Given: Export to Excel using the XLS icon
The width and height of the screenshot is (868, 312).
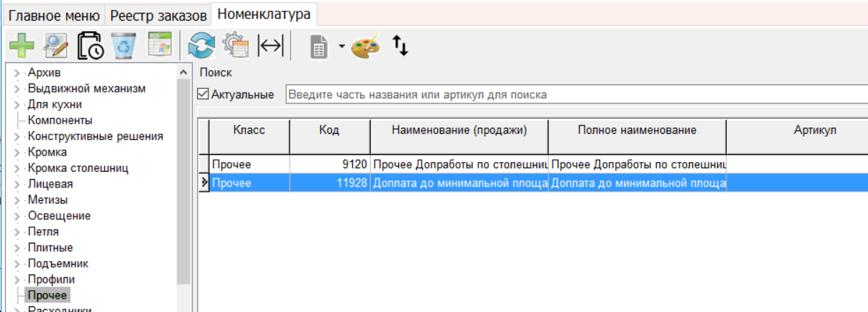Looking at the screenshot, I should click(159, 47).
